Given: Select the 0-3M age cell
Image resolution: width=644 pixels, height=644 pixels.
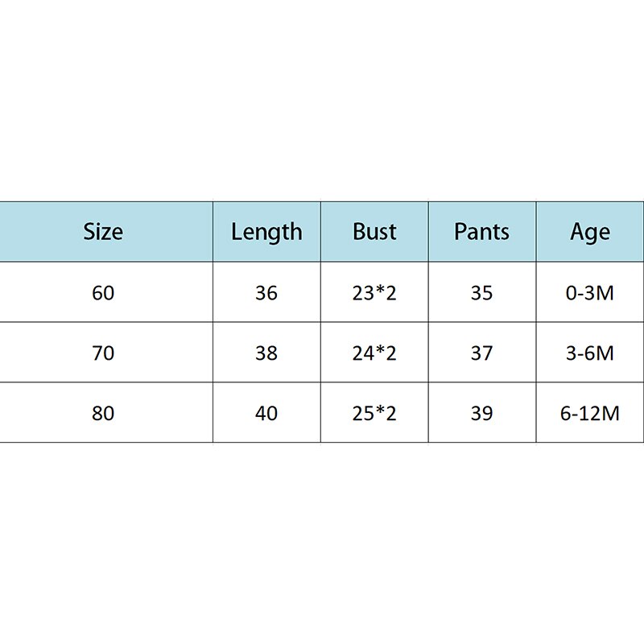Looking at the screenshot, I should [x=590, y=292].
